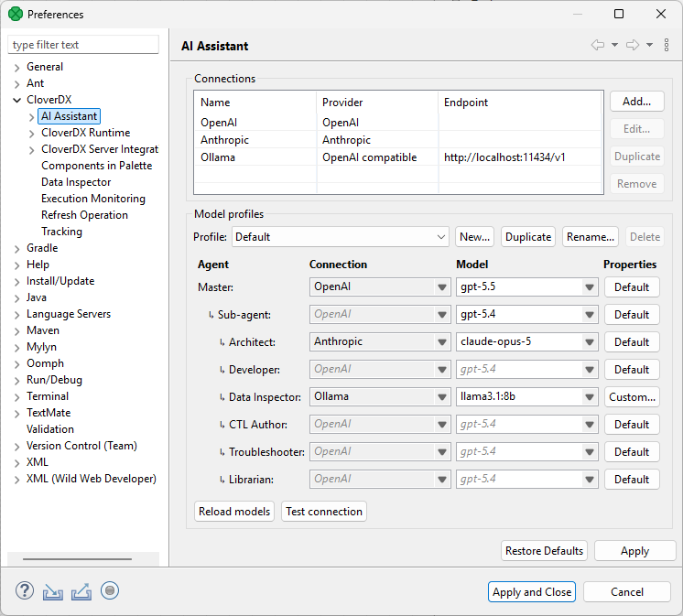
Task: Select Tracking preferences page
Action: click(61, 232)
